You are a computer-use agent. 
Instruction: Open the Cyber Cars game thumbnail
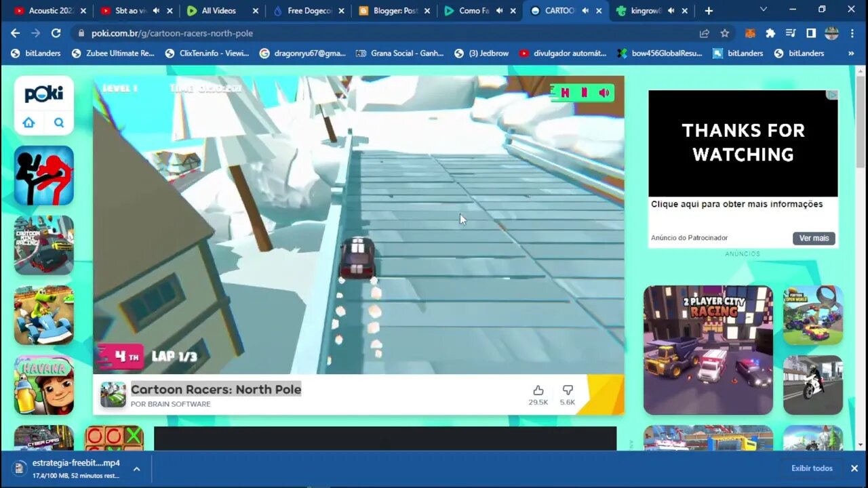click(44, 438)
